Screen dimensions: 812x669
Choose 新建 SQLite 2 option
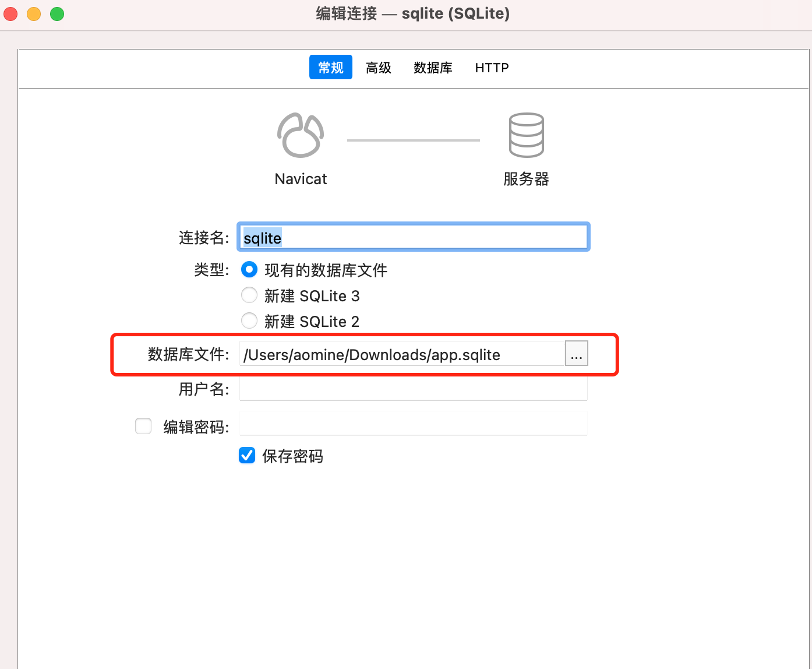pyautogui.click(x=249, y=321)
